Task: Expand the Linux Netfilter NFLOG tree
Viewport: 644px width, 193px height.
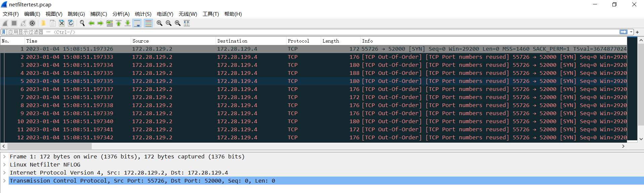Action: (4, 165)
